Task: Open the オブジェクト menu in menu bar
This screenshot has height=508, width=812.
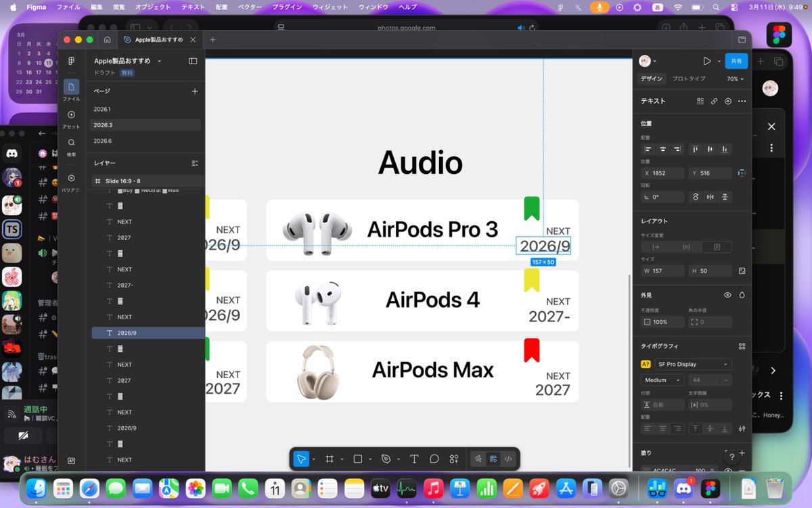Action: (152, 7)
